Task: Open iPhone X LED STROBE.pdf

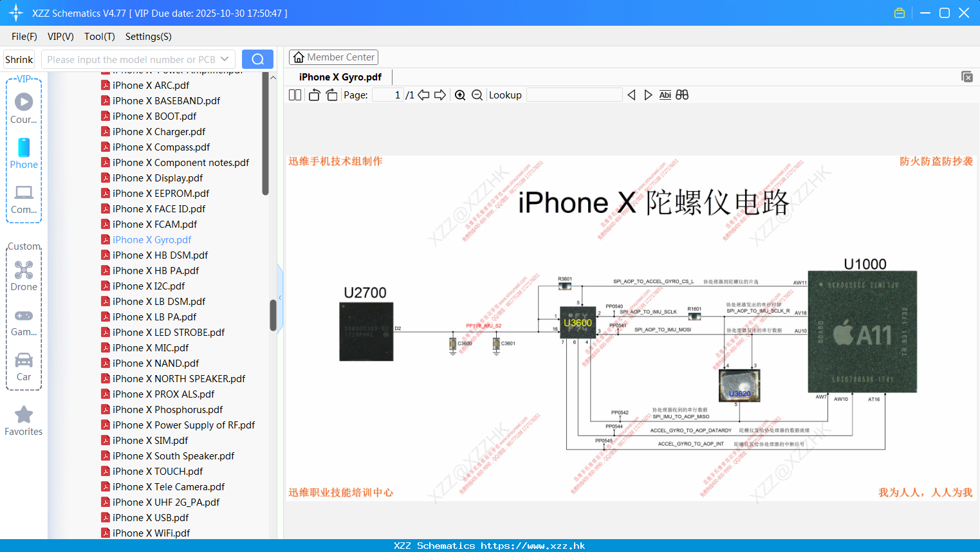Action: click(x=169, y=332)
